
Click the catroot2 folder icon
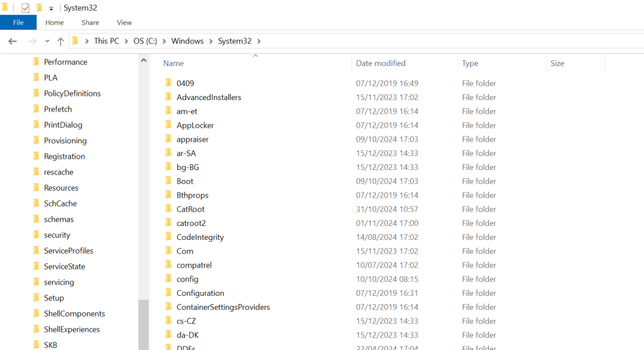point(169,223)
